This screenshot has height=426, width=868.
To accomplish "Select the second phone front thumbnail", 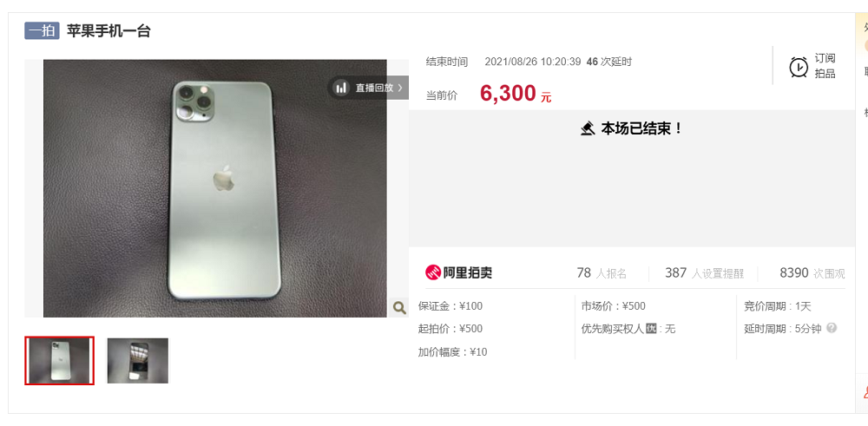I will point(138,361).
